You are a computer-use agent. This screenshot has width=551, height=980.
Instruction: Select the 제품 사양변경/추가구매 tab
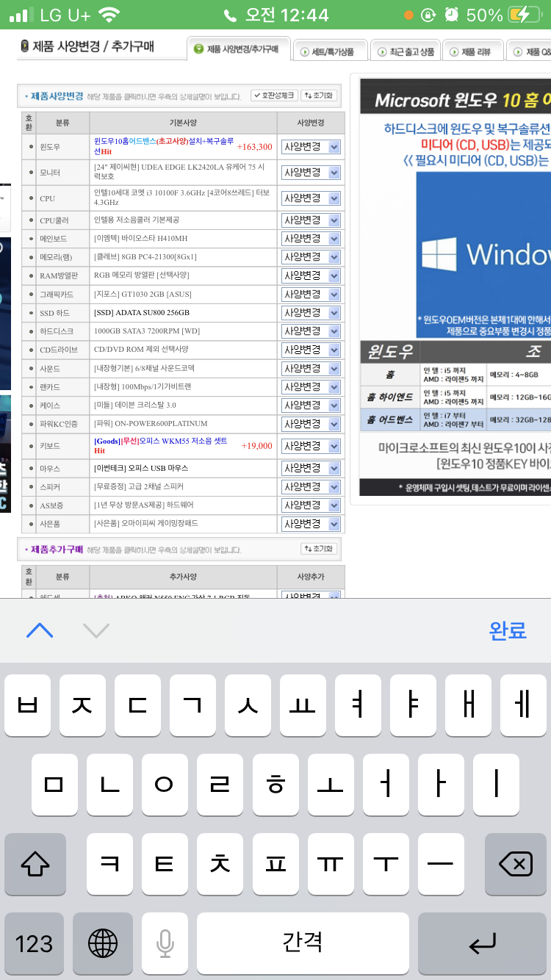238,50
